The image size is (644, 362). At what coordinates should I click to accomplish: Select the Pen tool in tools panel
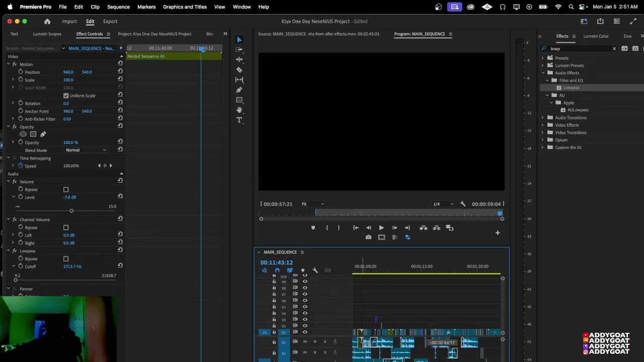239,90
